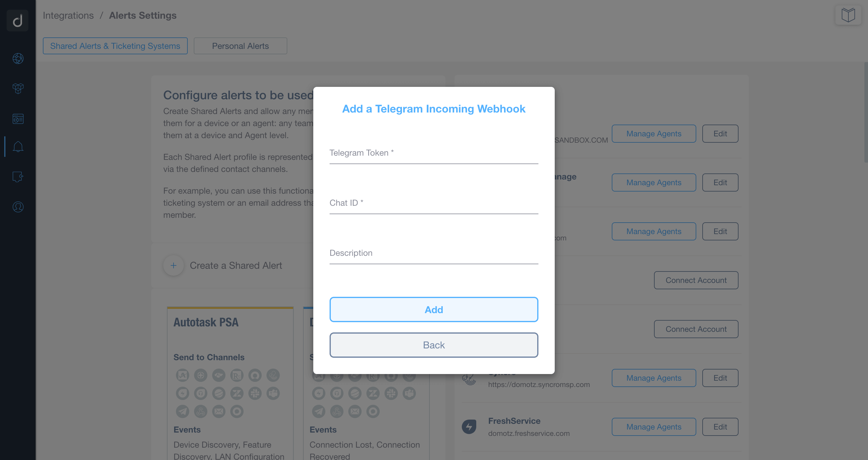Switch to Personal Alerts tab
868x460 pixels.
(240, 45)
